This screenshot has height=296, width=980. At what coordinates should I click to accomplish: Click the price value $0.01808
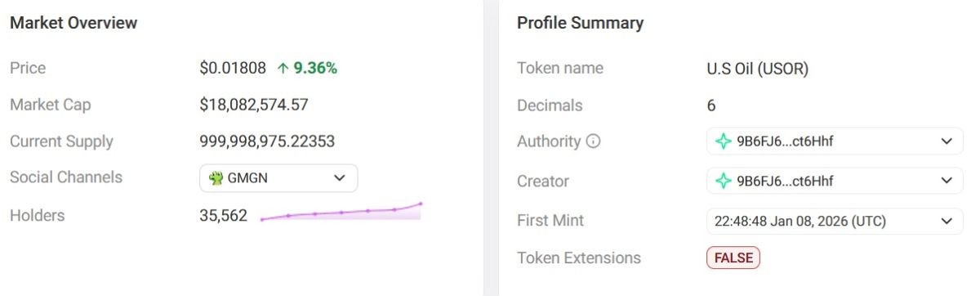coord(233,69)
